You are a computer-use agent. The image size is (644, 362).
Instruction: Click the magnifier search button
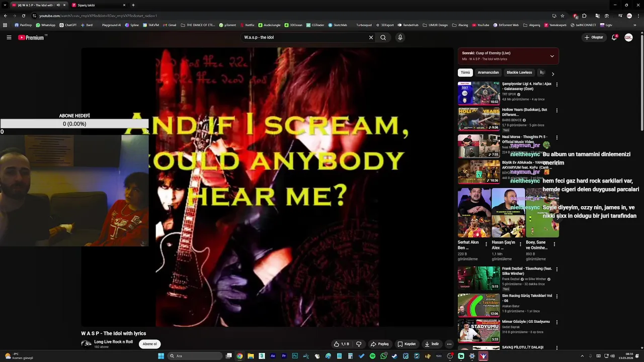point(383,37)
